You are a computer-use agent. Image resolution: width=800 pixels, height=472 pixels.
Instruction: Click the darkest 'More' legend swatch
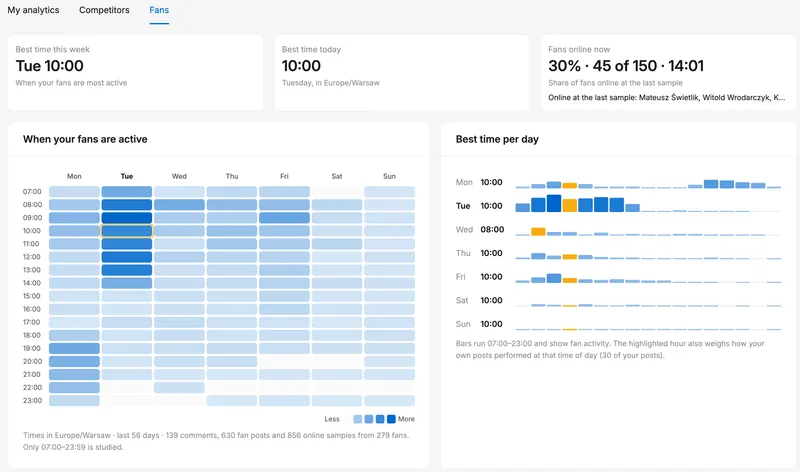click(391, 419)
